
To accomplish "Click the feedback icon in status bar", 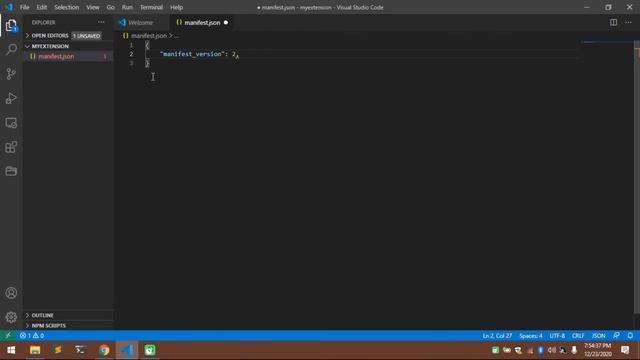I will [616, 336].
